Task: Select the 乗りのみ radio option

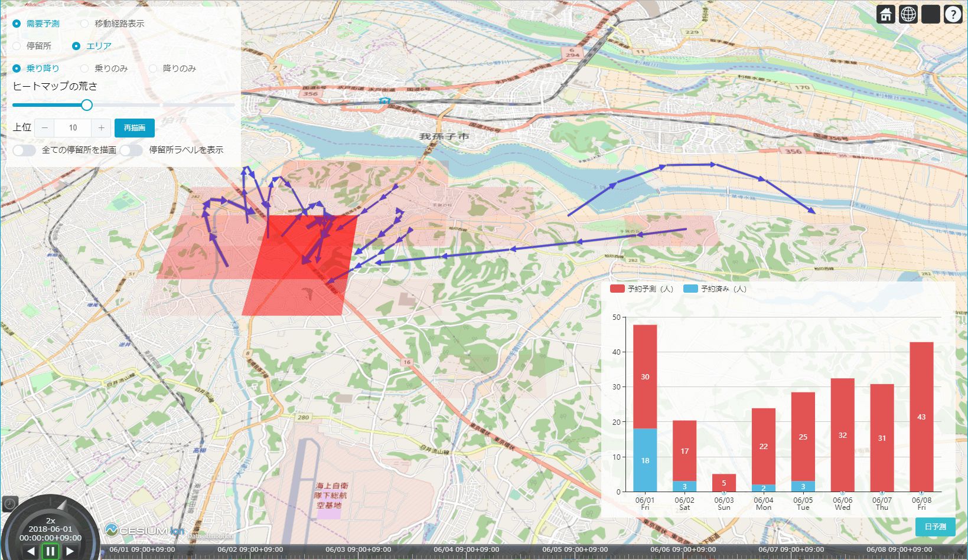Action: pos(84,68)
